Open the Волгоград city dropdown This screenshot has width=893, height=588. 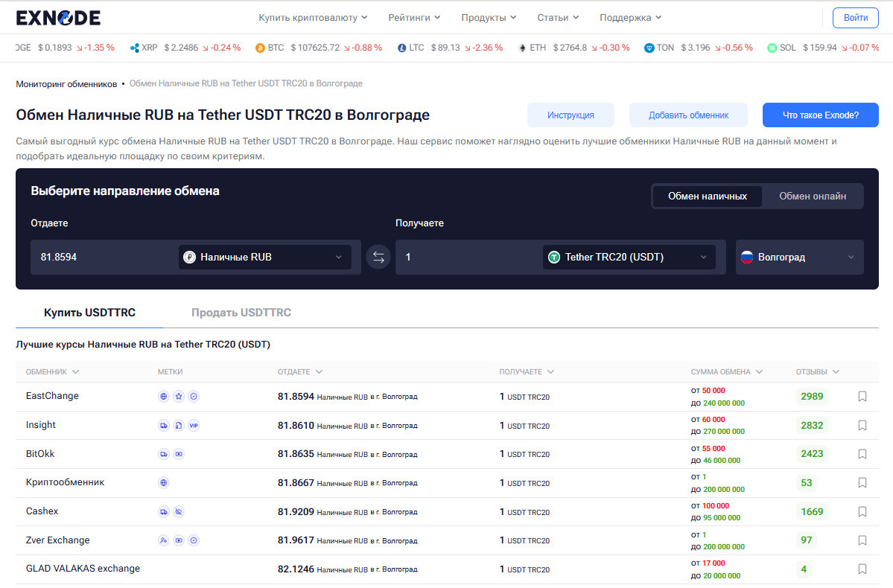pyautogui.click(x=800, y=258)
